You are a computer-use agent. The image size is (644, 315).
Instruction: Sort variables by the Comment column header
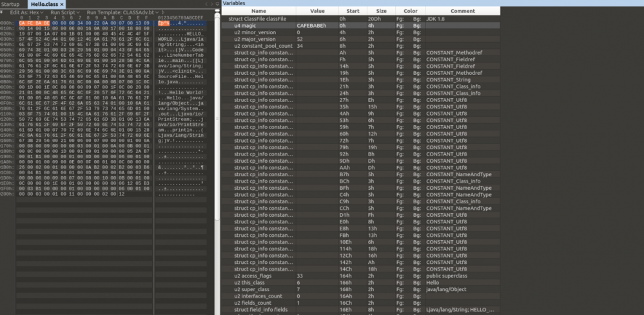click(x=462, y=11)
